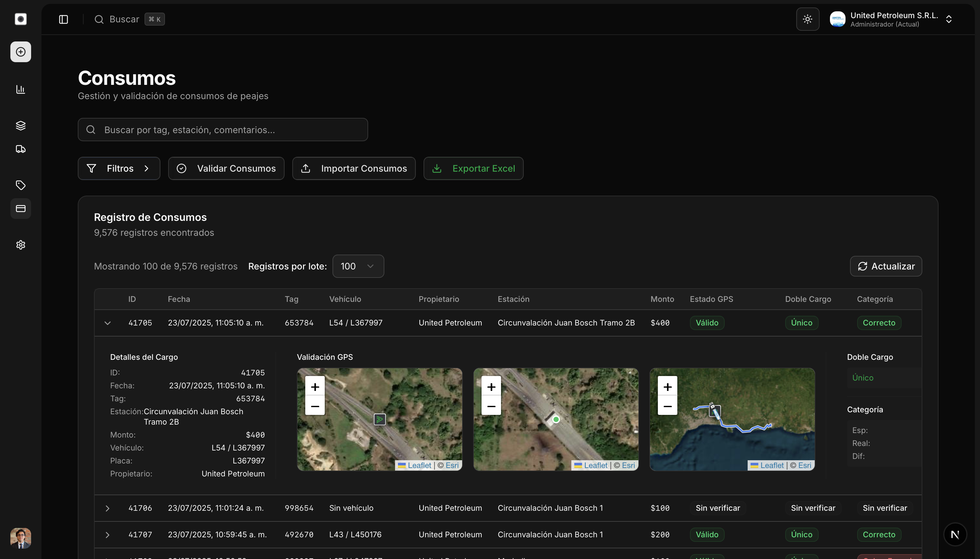Click the plus-circle icon in sidebar
This screenshot has width=980, height=559.
point(21,52)
